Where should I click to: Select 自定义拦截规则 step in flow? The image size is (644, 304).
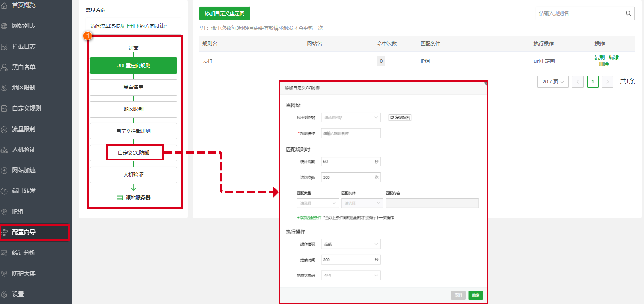tap(133, 131)
